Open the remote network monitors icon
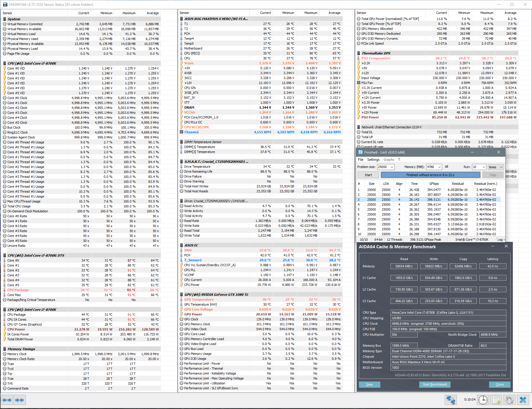Viewport: 532px width, 409px height. 451,400
